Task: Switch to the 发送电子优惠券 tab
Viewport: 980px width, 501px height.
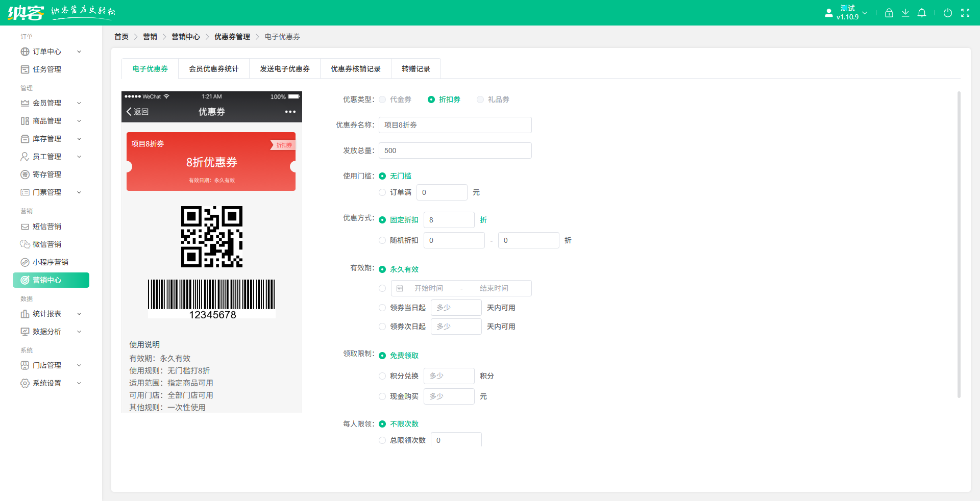Action: tap(285, 69)
